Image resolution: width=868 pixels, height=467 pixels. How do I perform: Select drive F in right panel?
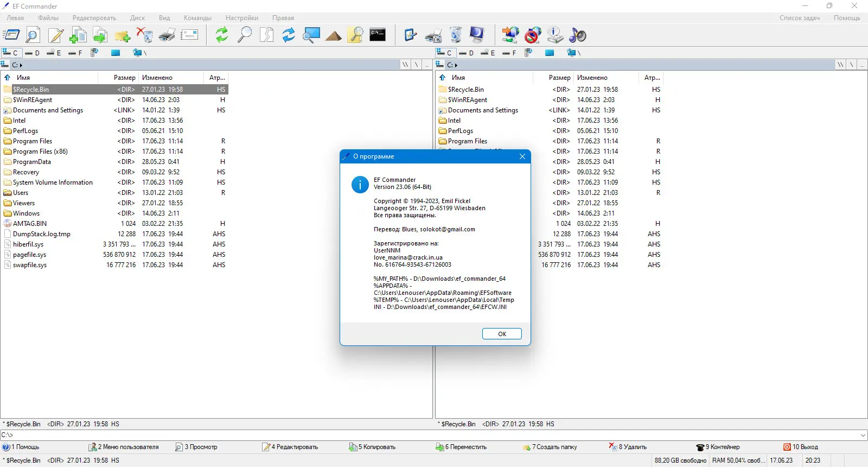509,53
